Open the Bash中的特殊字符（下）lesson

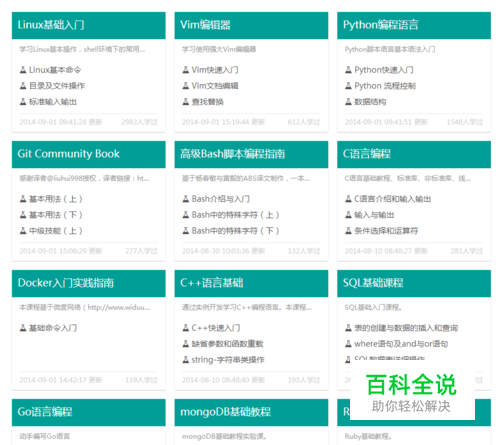[235, 231]
